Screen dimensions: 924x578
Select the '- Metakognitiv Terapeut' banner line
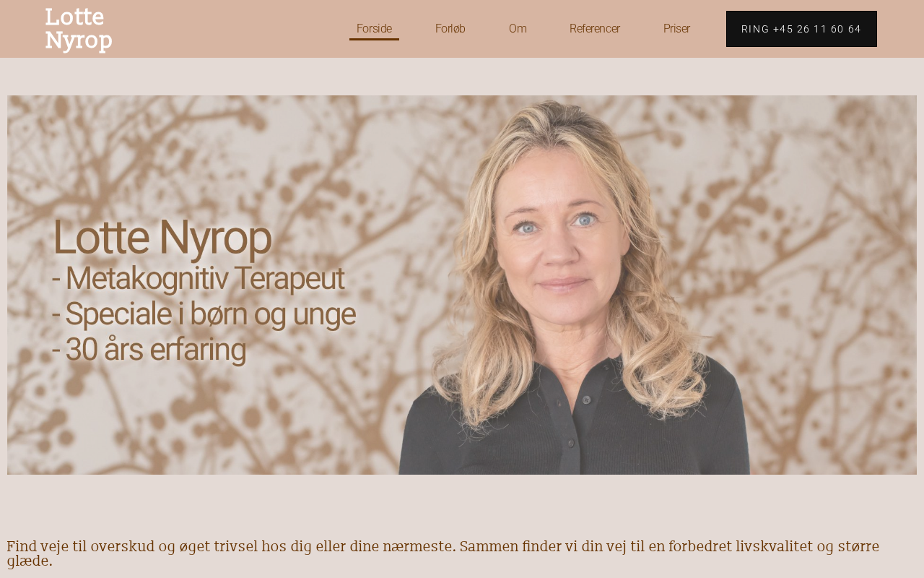click(x=198, y=279)
